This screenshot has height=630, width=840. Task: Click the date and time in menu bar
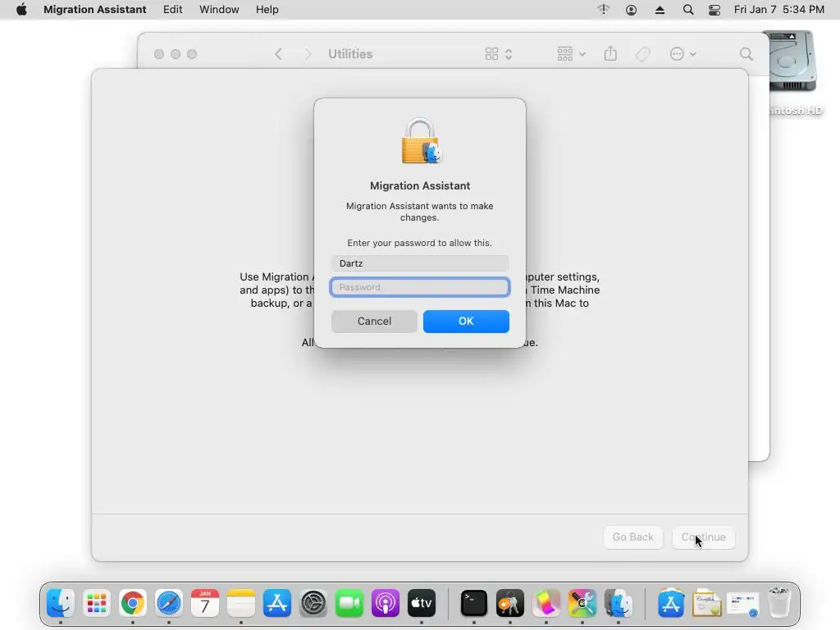(x=779, y=10)
